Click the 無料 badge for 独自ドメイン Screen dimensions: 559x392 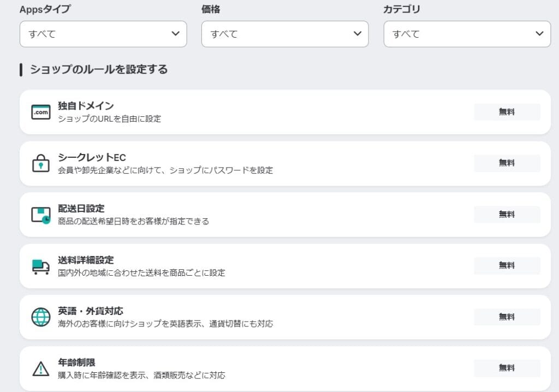[x=507, y=112]
